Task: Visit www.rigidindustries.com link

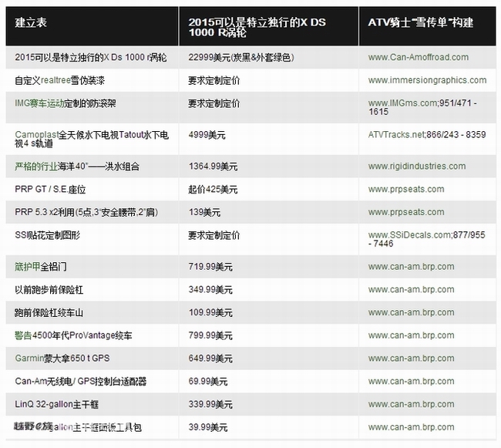Action: 417,166
